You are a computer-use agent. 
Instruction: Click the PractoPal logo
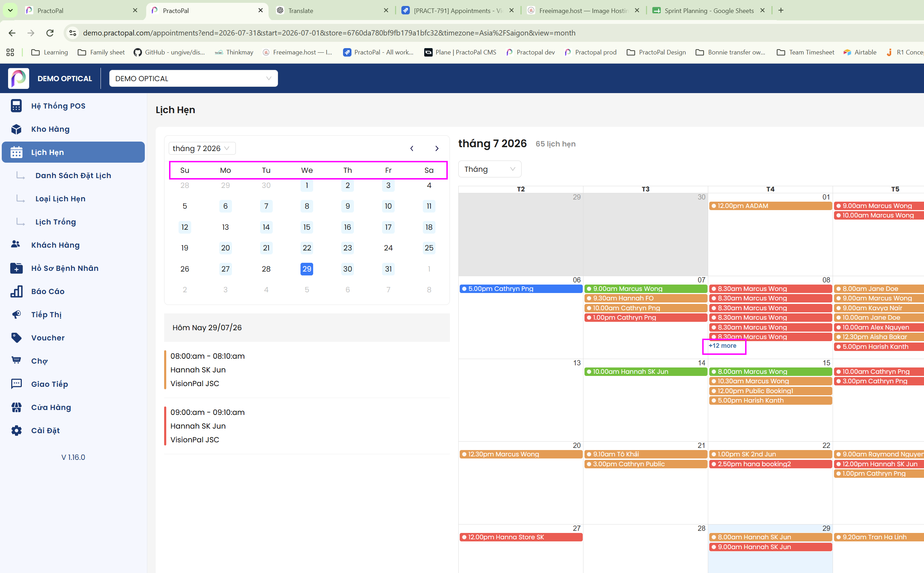pos(19,78)
